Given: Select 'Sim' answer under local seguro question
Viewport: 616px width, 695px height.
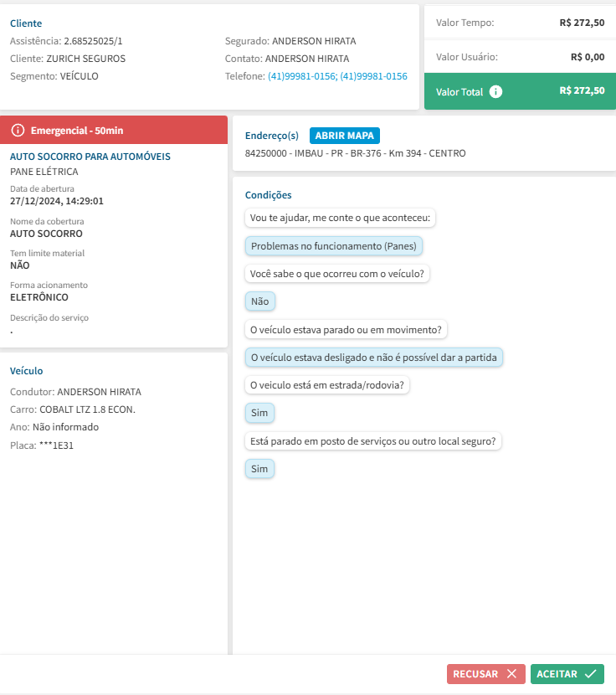Looking at the screenshot, I should pos(259,469).
